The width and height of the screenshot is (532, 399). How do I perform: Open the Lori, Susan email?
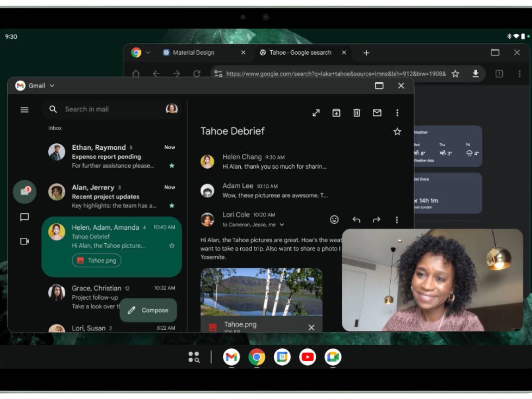111,328
